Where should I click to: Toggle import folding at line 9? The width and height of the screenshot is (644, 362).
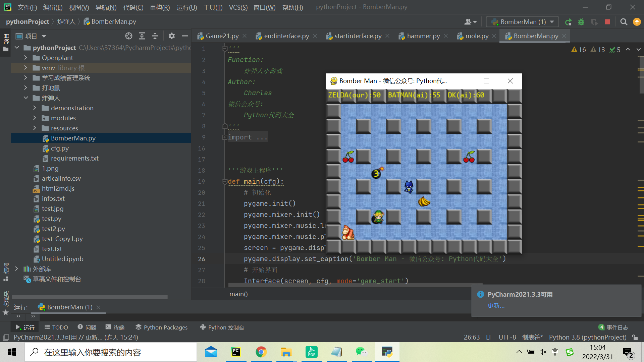click(x=225, y=137)
